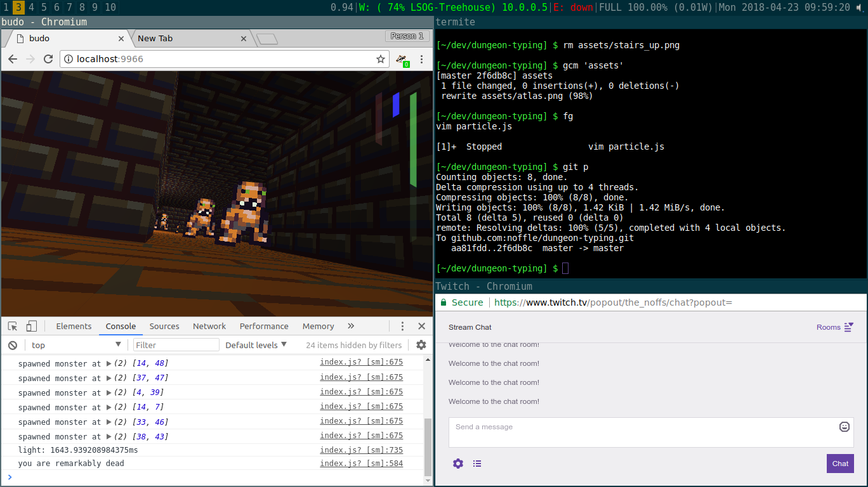The height and width of the screenshot is (487, 868).
Task: Click the console Filter input field
Action: tap(176, 345)
